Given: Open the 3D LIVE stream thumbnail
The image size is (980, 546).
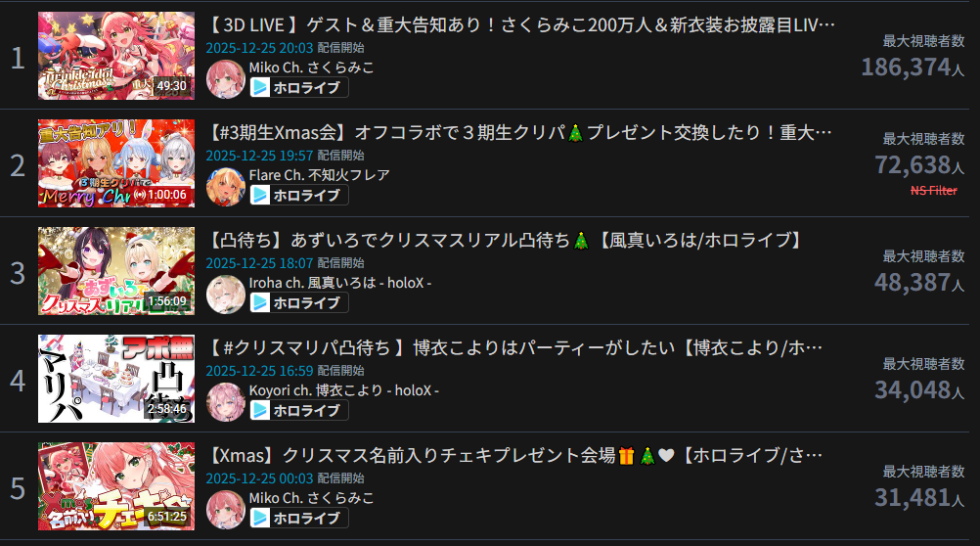Looking at the screenshot, I should 116,56.
